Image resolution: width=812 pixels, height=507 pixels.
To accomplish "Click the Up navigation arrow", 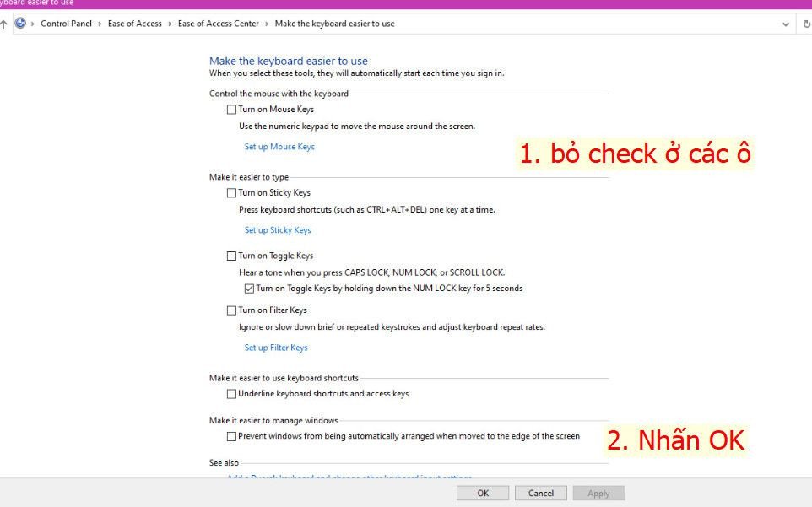I will point(4,24).
